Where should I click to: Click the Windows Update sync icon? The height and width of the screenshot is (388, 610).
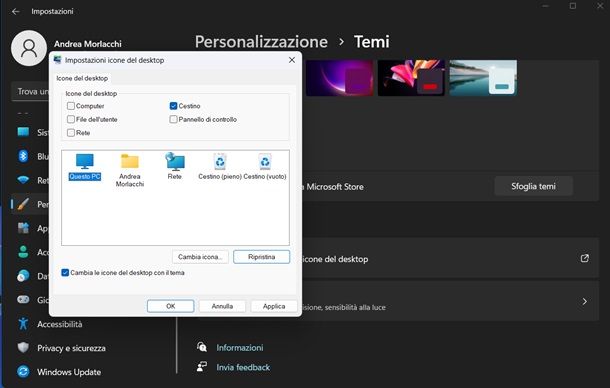(23, 372)
